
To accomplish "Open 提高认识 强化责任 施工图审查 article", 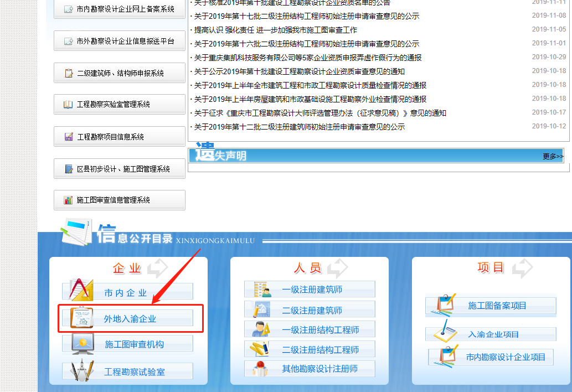I will click(x=275, y=30).
